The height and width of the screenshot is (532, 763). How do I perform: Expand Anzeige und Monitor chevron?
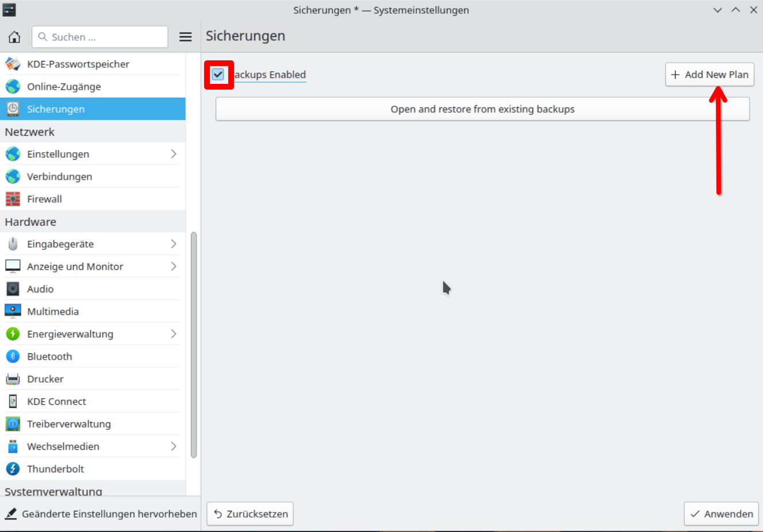[x=173, y=267]
